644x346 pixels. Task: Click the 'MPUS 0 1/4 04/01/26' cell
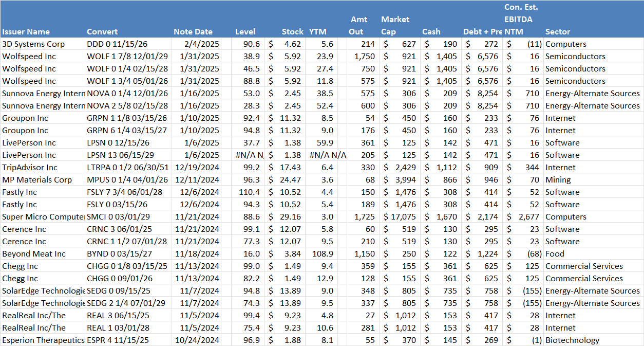128,180
